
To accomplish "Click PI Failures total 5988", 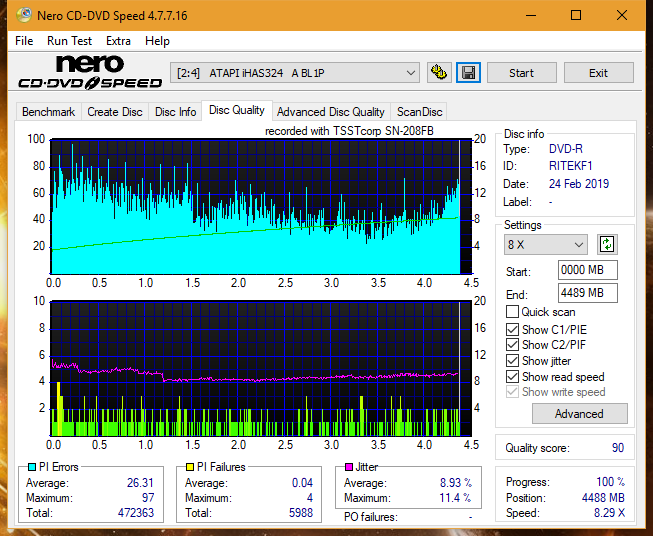I will (x=301, y=512).
